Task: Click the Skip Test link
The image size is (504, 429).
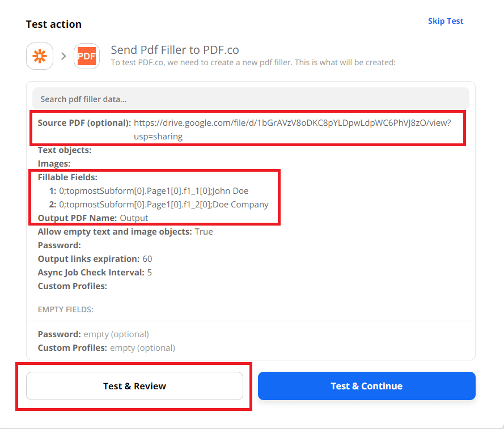Action: (x=445, y=21)
